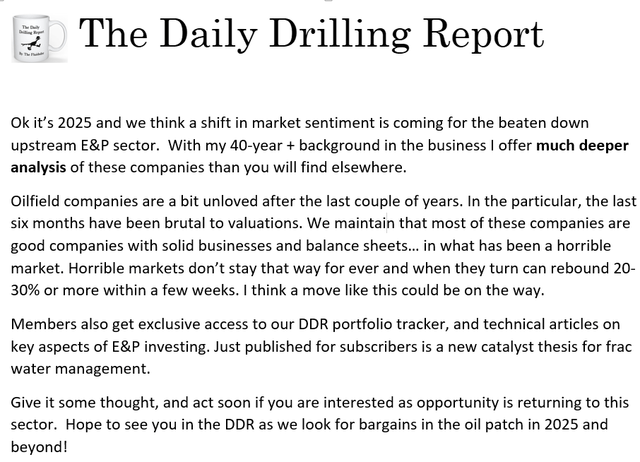Click the final word 'beyond!'
Screen dimensions: 640x462
click(39, 447)
